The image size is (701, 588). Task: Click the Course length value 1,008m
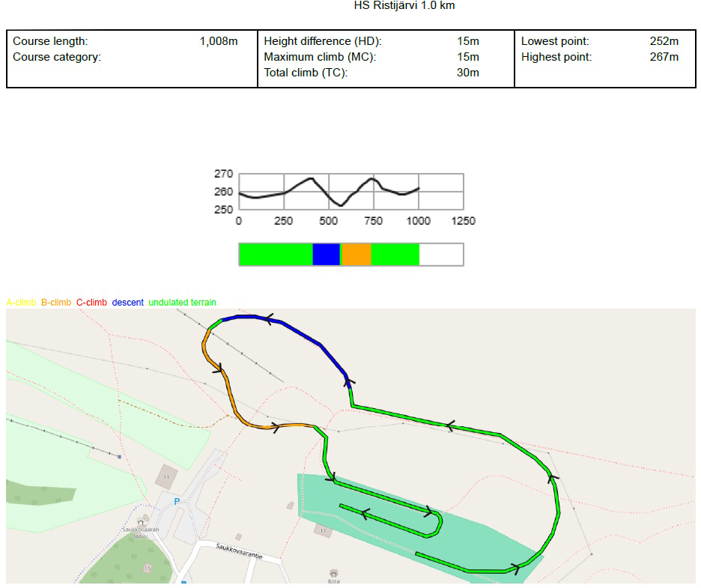coord(218,41)
